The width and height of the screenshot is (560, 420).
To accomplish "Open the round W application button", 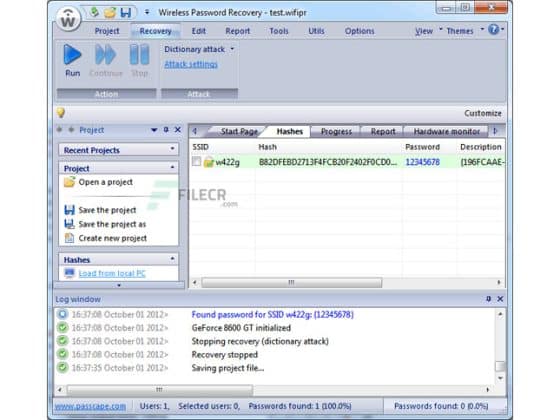I will [x=68, y=19].
